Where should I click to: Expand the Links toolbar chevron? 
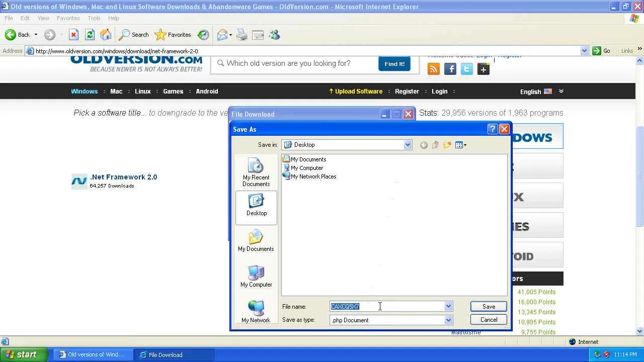coord(640,49)
